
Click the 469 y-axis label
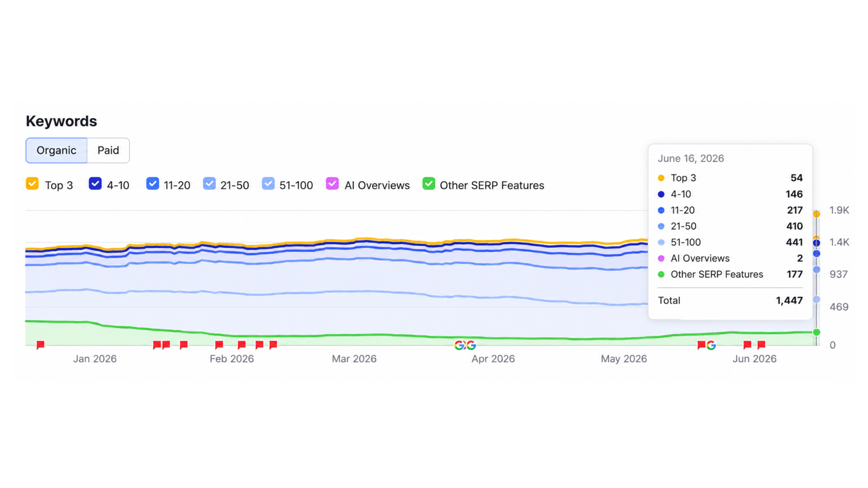pos(839,307)
